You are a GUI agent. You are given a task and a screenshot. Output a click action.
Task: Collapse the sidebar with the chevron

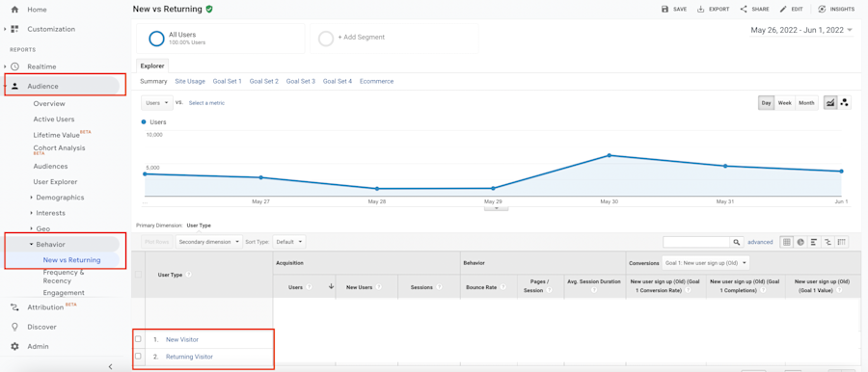pos(110,366)
